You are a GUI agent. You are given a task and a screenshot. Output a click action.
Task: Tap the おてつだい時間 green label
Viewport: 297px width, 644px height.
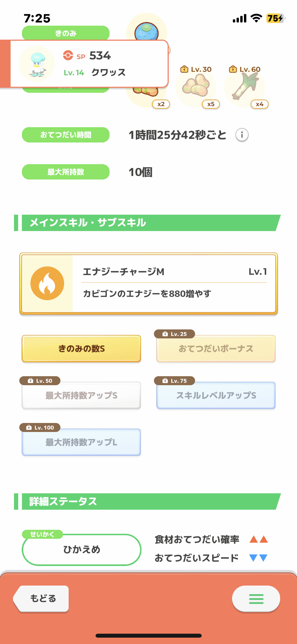pyautogui.click(x=66, y=135)
